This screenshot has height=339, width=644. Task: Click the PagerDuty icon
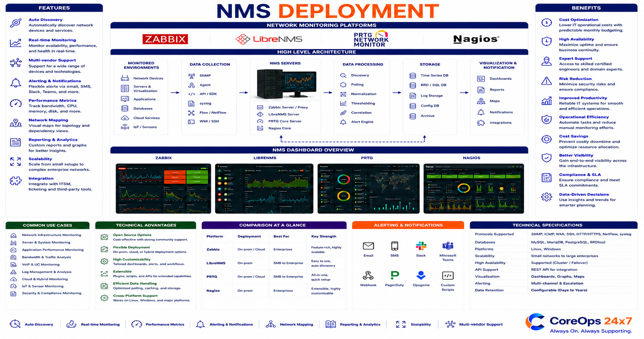point(394,275)
